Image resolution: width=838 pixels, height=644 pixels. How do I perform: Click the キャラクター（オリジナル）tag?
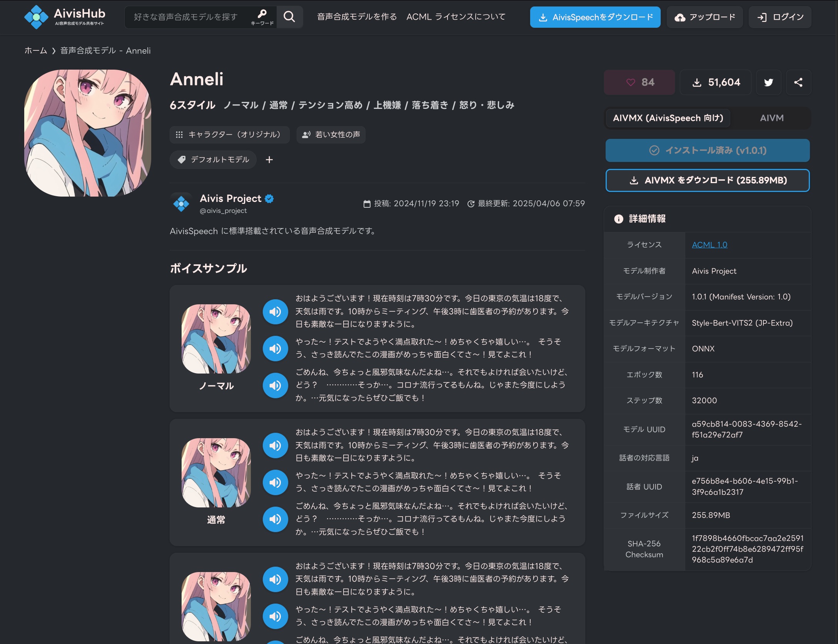click(x=229, y=135)
